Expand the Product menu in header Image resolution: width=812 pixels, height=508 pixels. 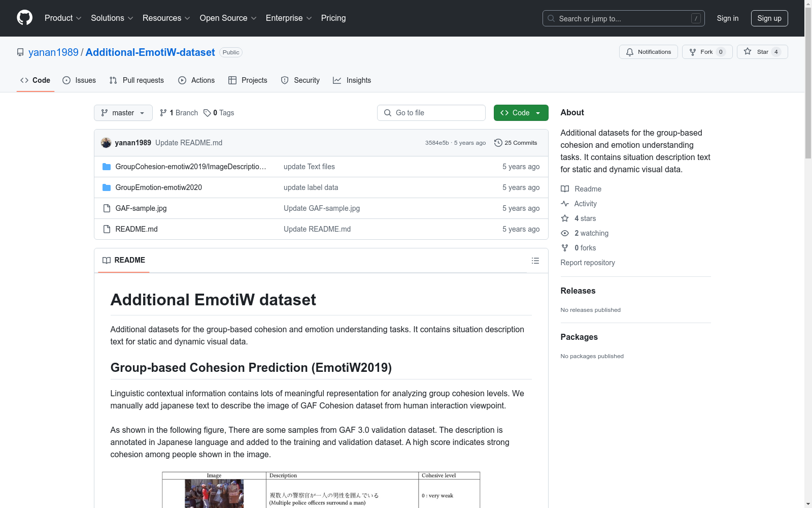(63, 18)
